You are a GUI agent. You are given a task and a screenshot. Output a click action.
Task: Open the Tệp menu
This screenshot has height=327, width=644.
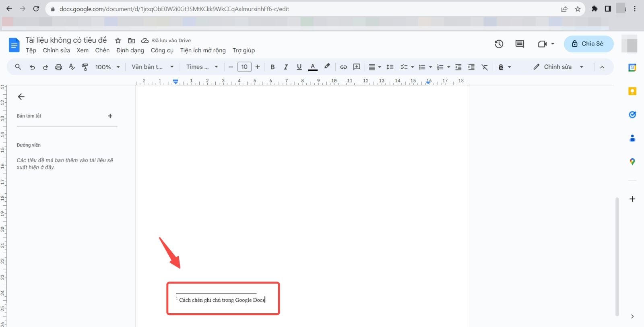point(31,50)
